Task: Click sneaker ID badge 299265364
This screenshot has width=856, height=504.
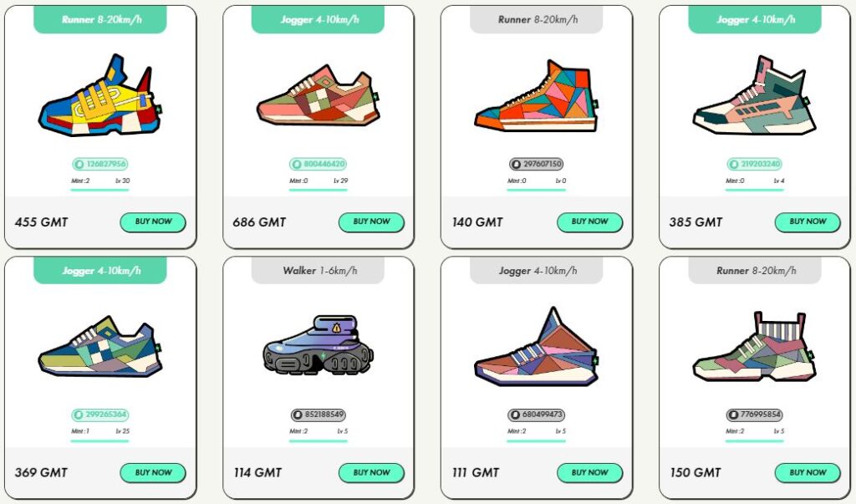Action: [100, 415]
